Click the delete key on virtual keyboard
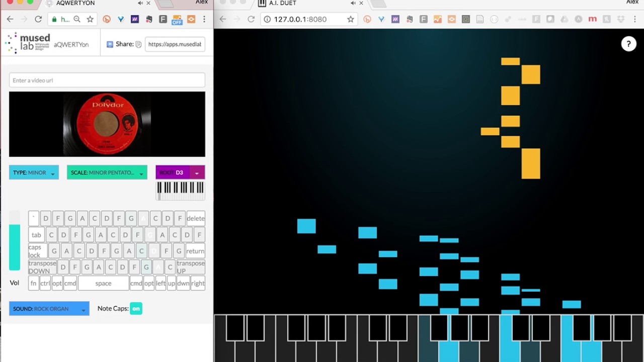This screenshot has height=362, width=644. coord(196,218)
